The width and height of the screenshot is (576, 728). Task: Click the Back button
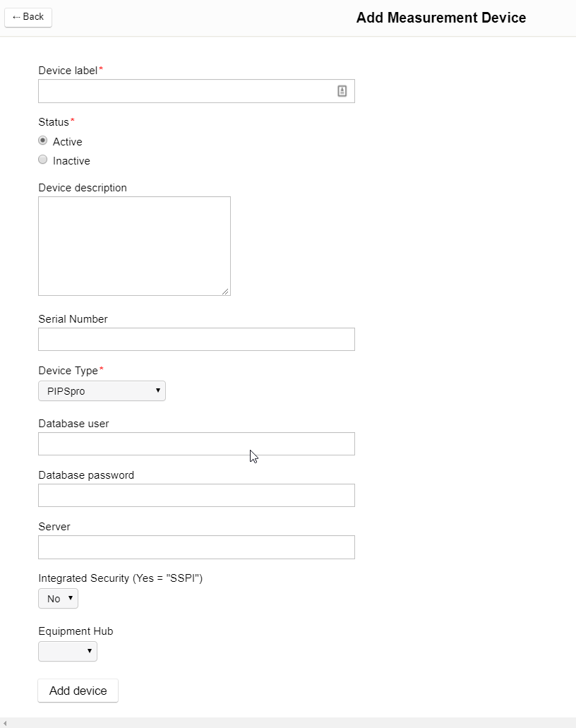(x=28, y=17)
